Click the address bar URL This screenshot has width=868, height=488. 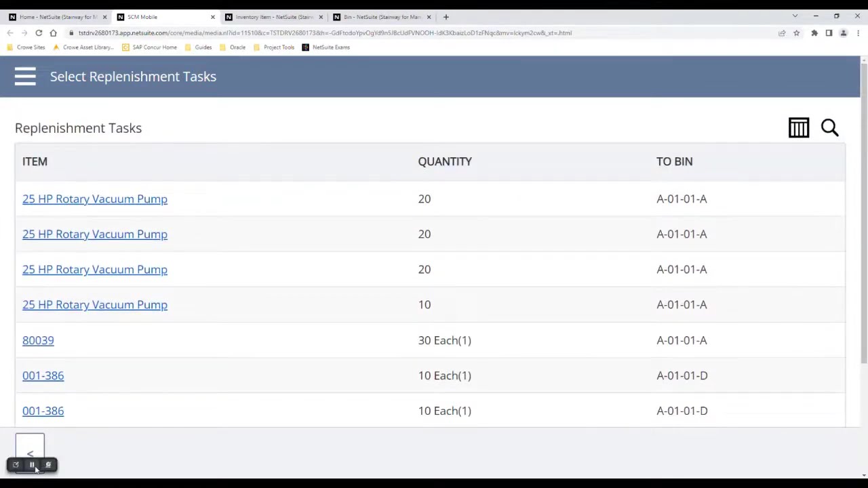tap(325, 33)
